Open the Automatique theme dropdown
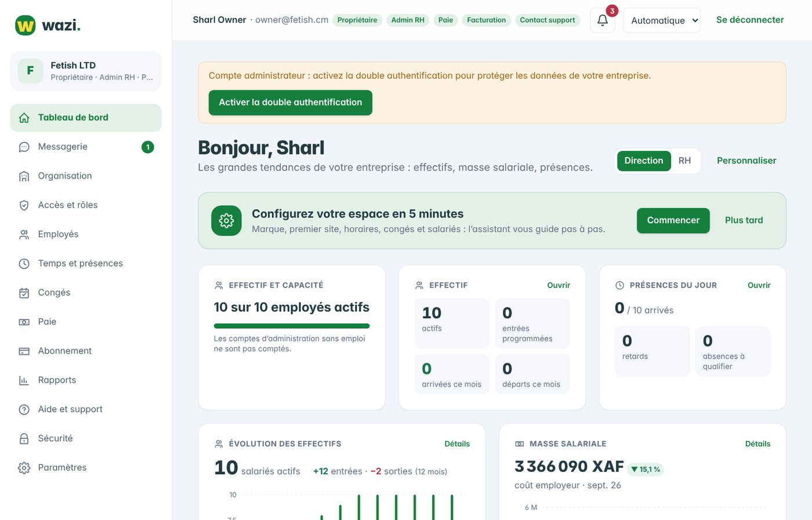The image size is (812, 520). (662, 20)
